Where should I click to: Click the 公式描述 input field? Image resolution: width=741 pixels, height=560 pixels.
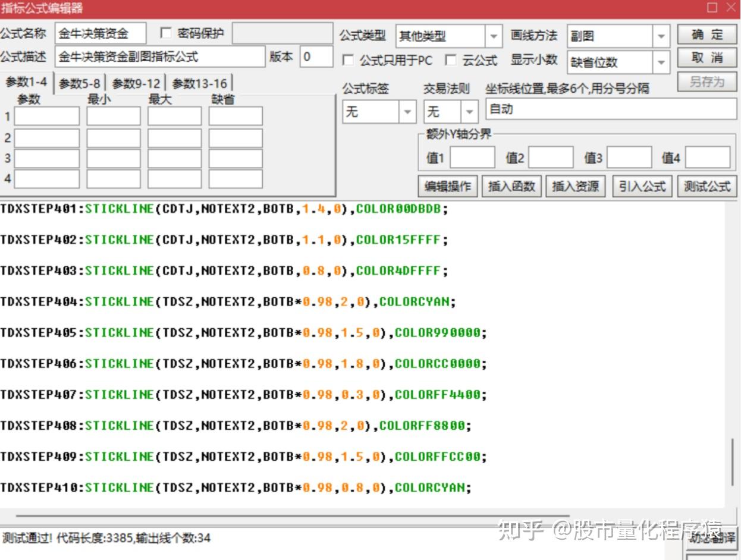[x=160, y=57]
